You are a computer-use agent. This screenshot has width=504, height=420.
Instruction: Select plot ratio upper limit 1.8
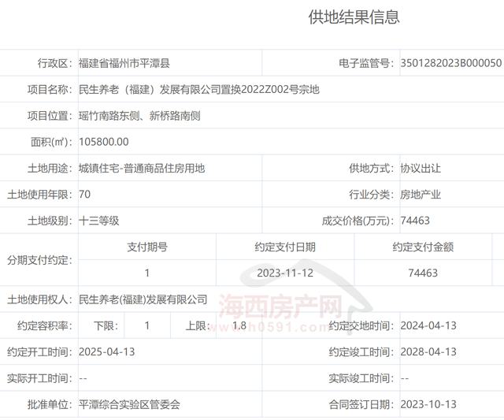[239, 325]
